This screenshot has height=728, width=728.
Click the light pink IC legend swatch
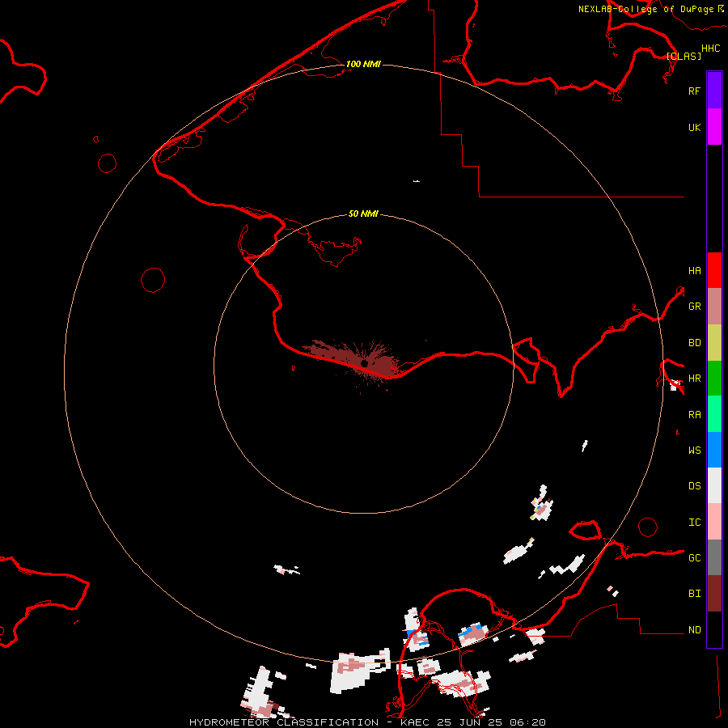coord(714,522)
